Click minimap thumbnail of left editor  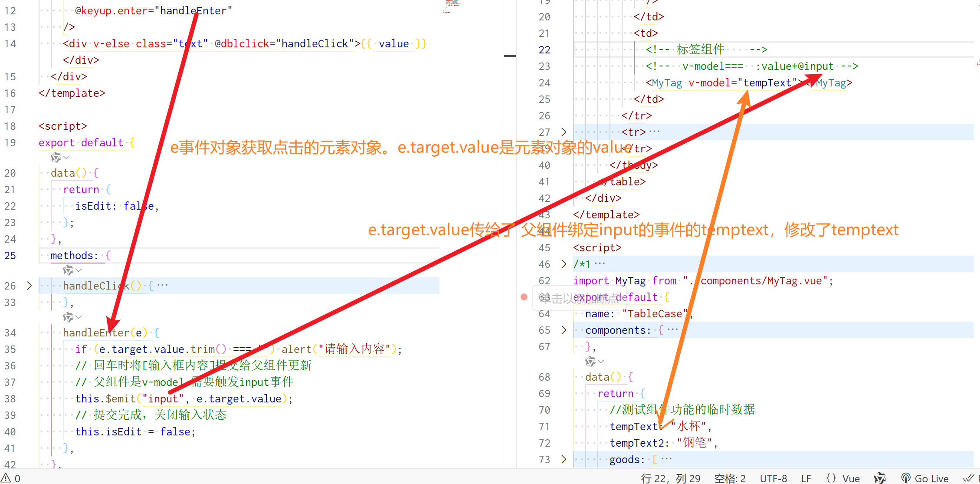[451, 6]
